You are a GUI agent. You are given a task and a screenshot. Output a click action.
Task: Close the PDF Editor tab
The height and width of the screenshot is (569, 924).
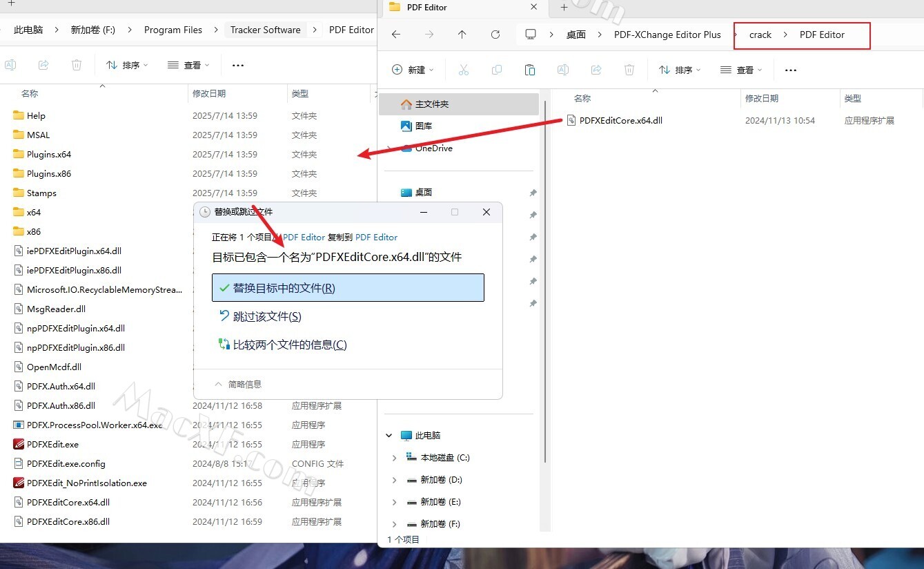click(533, 7)
